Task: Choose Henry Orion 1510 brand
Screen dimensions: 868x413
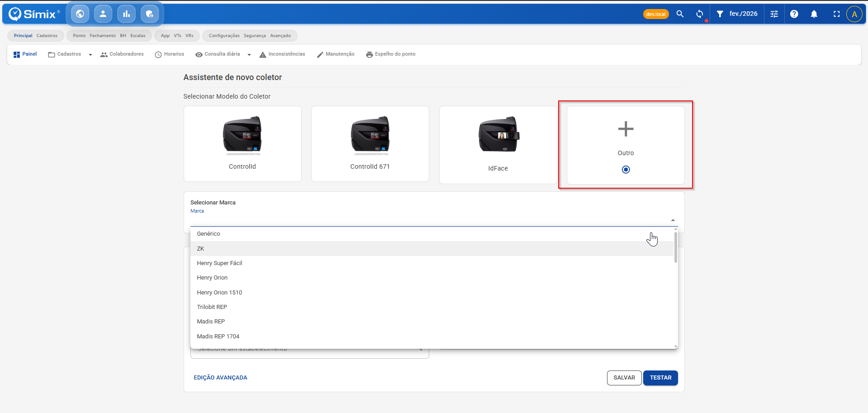Action: point(432,293)
